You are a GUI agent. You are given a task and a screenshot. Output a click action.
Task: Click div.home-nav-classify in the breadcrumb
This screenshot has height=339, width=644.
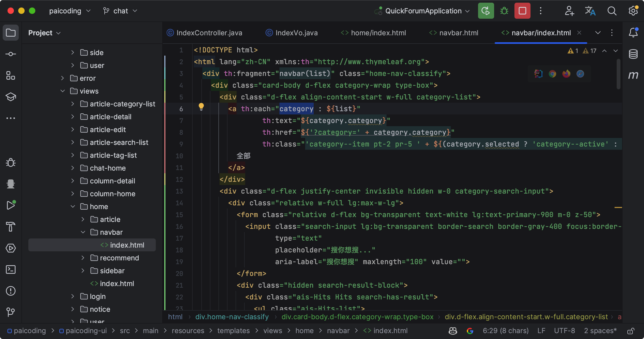pos(232,317)
